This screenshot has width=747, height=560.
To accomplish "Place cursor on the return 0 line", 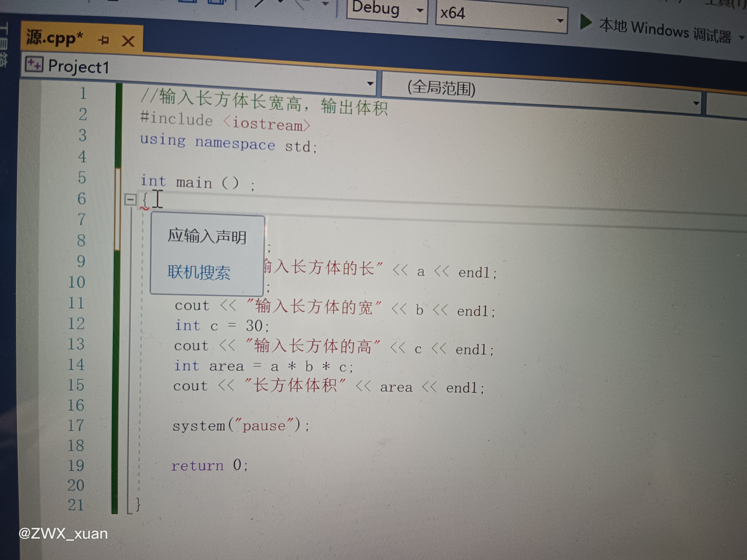I will tap(209, 466).
